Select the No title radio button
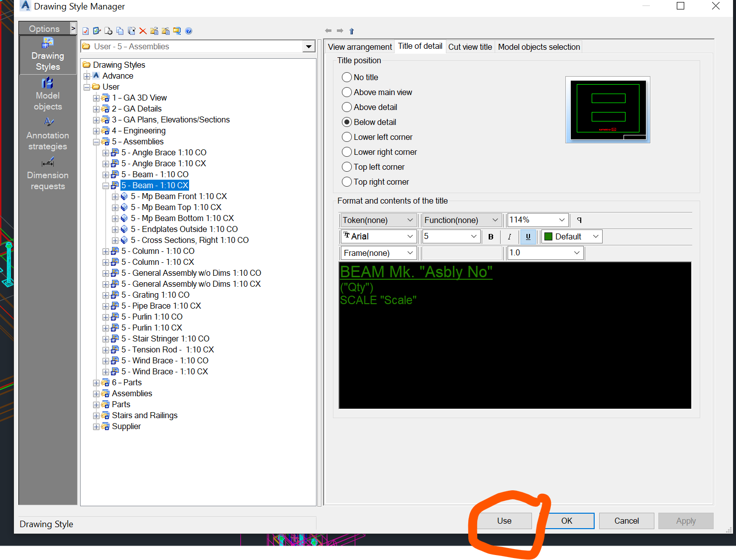The height and width of the screenshot is (560, 736). pyautogui.click(x=347, y=77)
